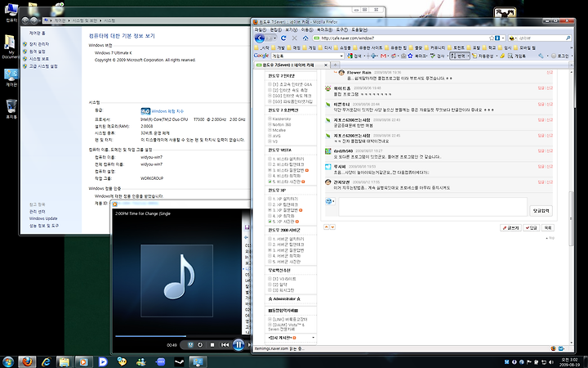Open Firefox Bookmarks menu (북마크)
This screenshot has width=588, height=368.
pos(325,29)
